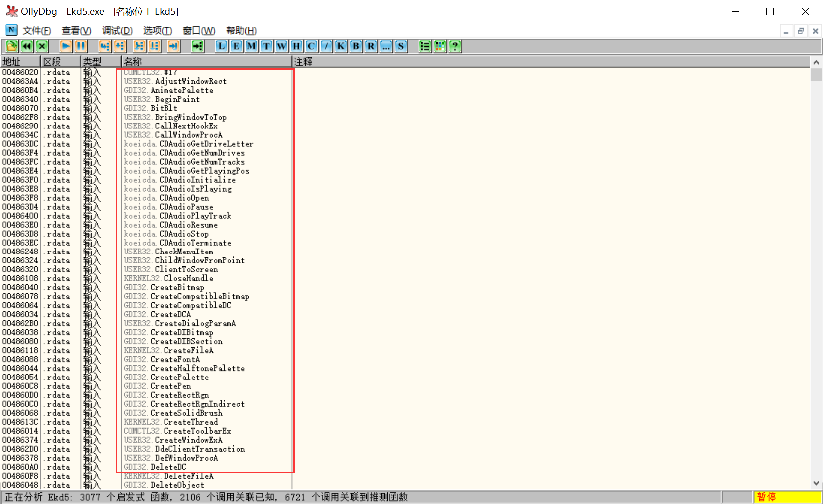The image size is (823, 504).
Task: Click the green options list icon
Action: tap(425, 46)
